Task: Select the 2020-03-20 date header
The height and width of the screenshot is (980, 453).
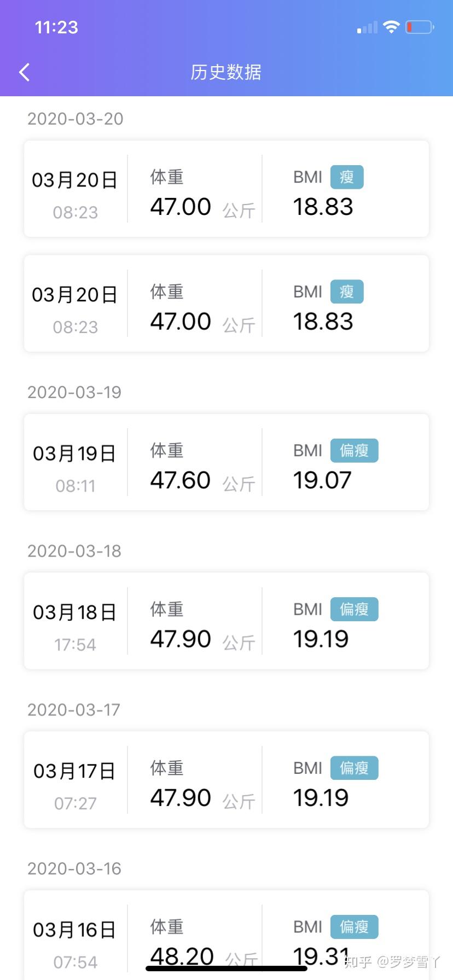Action: pyautogui.click(x=75, y=119)
